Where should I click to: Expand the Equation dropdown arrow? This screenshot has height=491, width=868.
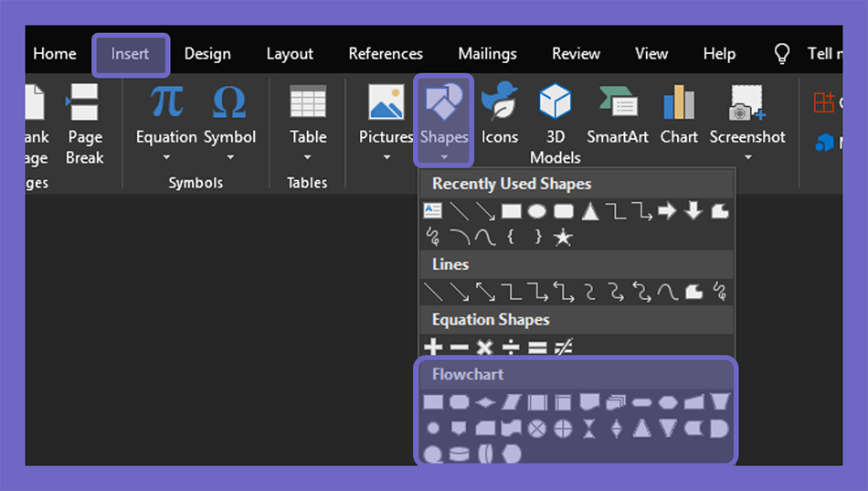pyautogui.click(x=166, y=157)
